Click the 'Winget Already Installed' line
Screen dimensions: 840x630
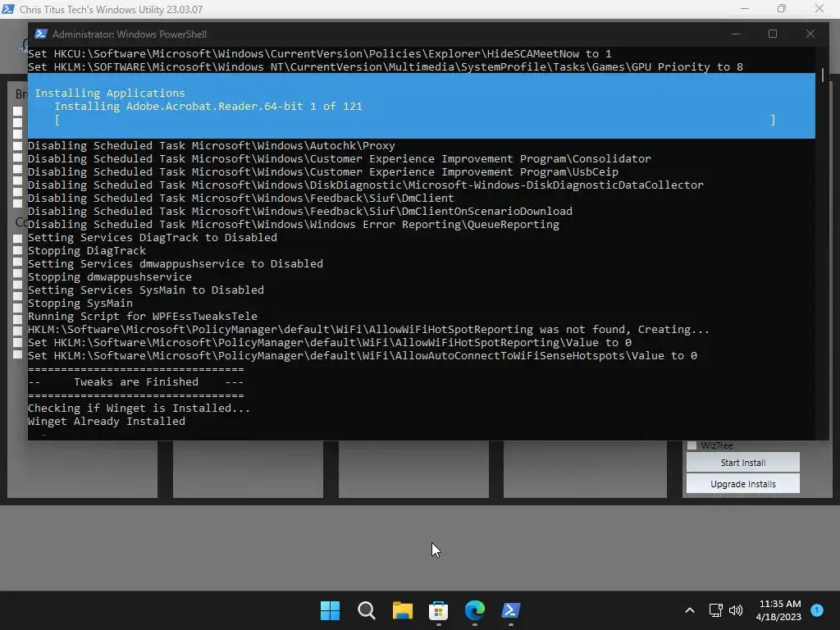coord(107,421)
